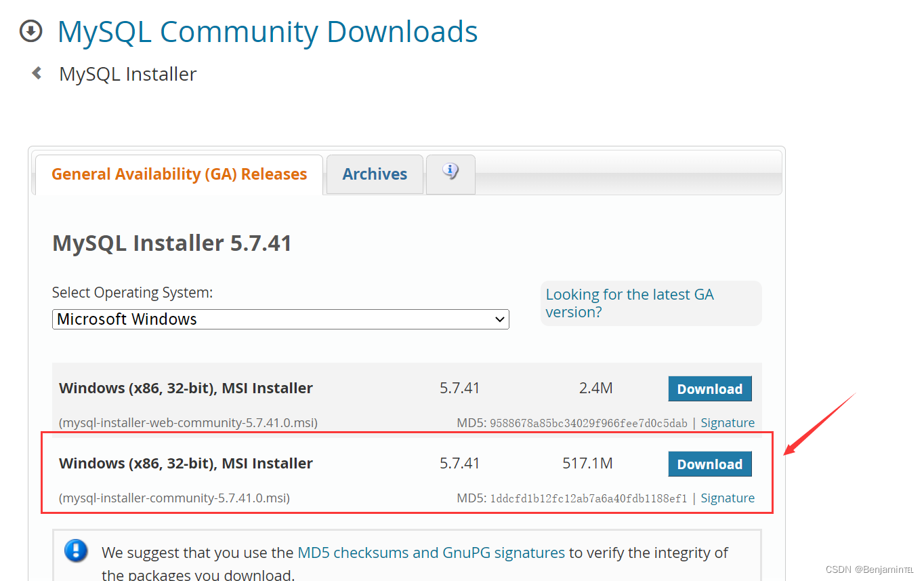Switch to General Availability (GA) Releases tab
Image resolution: width=924 pixels, height=581 pixels.
pos(179,174)
